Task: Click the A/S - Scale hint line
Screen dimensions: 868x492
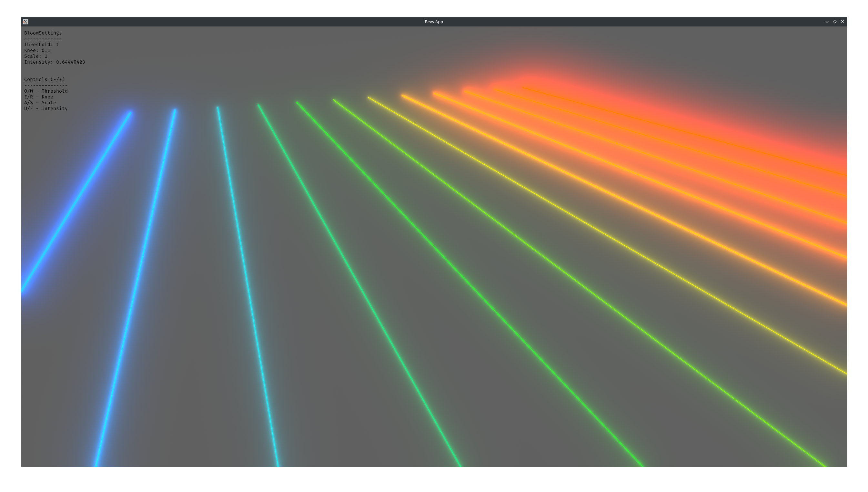Action: [40, 103]
